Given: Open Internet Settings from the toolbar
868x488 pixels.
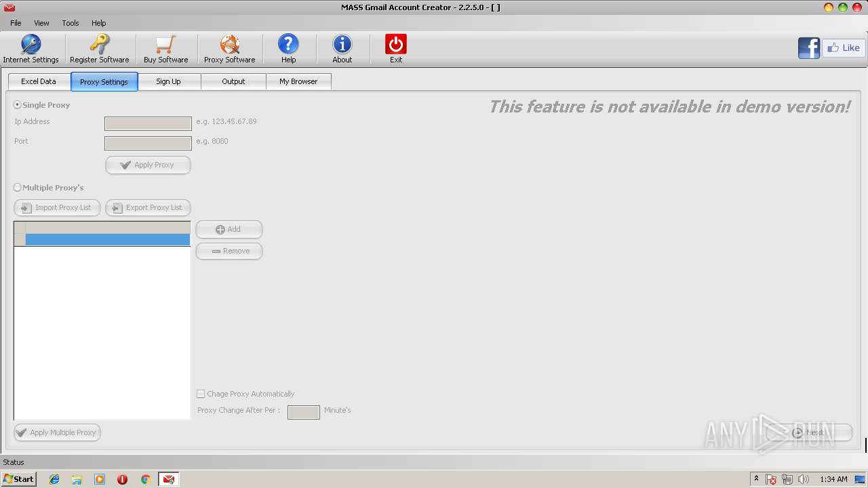Looking at the screenshot, I should coord(31,49).
